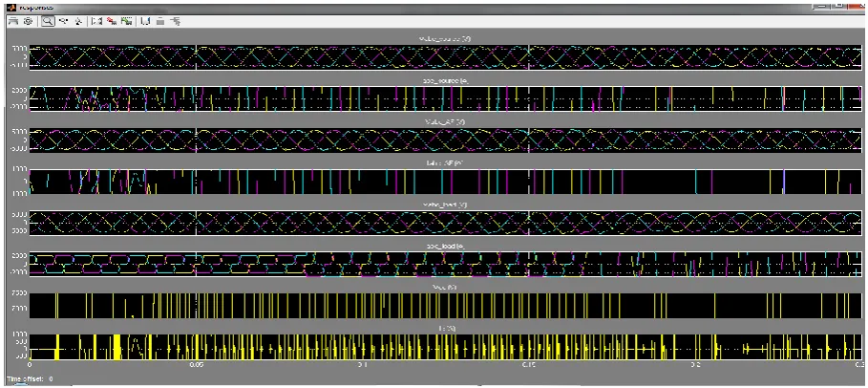Click inside the load current sixth plot

pos(446,264)
